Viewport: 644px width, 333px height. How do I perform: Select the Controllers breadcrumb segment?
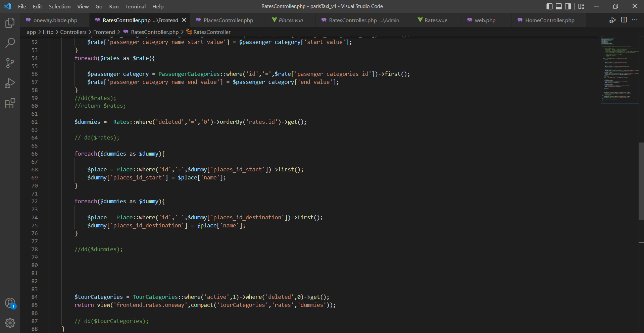coord(73,32)
